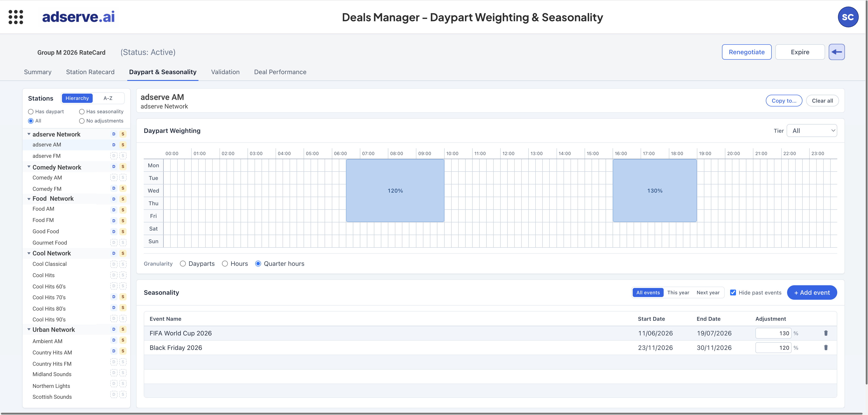
Task: Collapse the Comedy Network group
Action: (29, 167)
